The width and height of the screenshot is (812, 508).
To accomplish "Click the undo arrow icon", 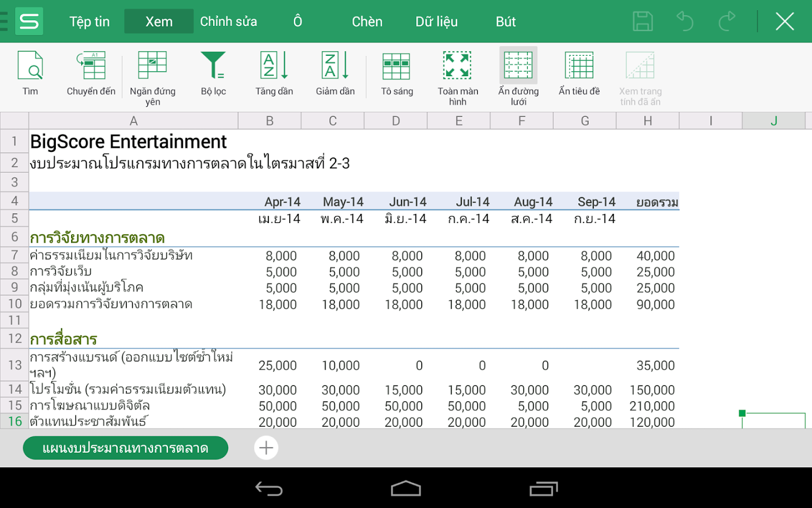I will point(685,21).
